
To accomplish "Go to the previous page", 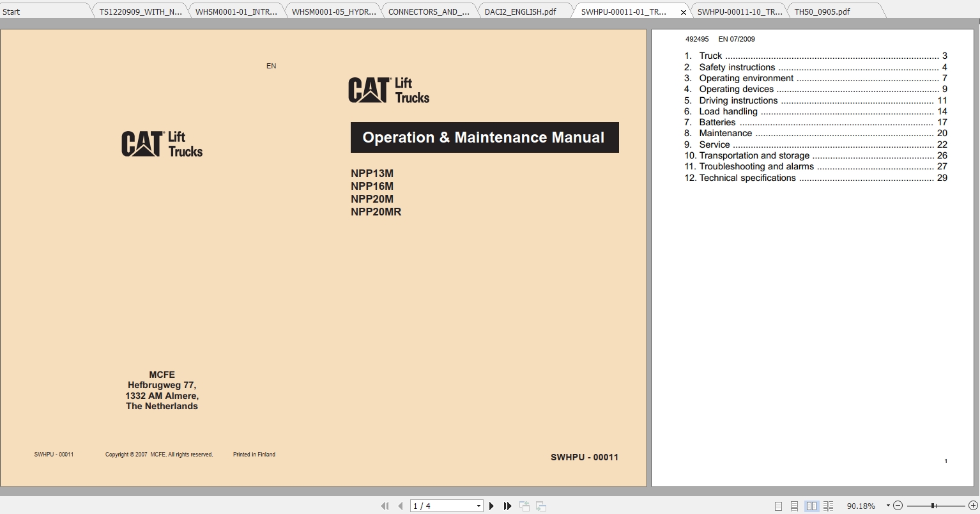I will (x=401, y=506).
